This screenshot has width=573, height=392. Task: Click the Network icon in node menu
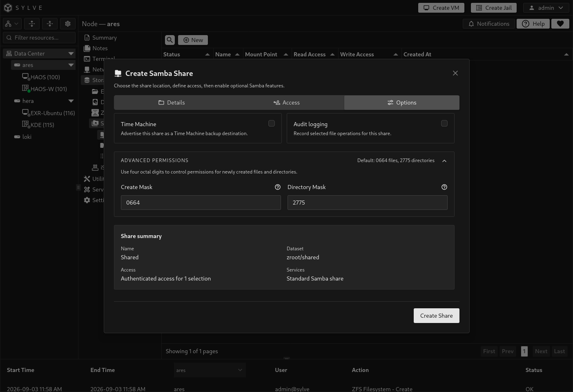(x=87, y=69)
